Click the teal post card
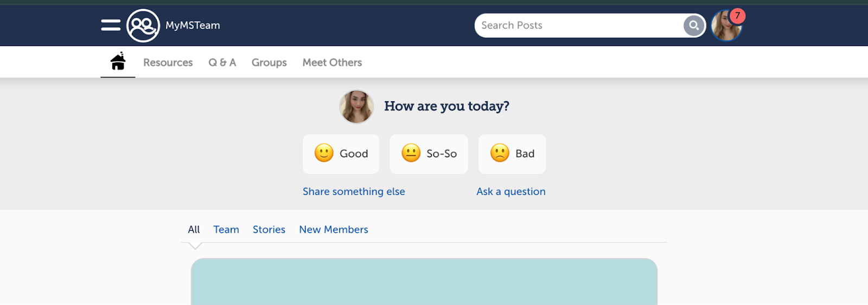The image size is (868, 305). (424, 282)
